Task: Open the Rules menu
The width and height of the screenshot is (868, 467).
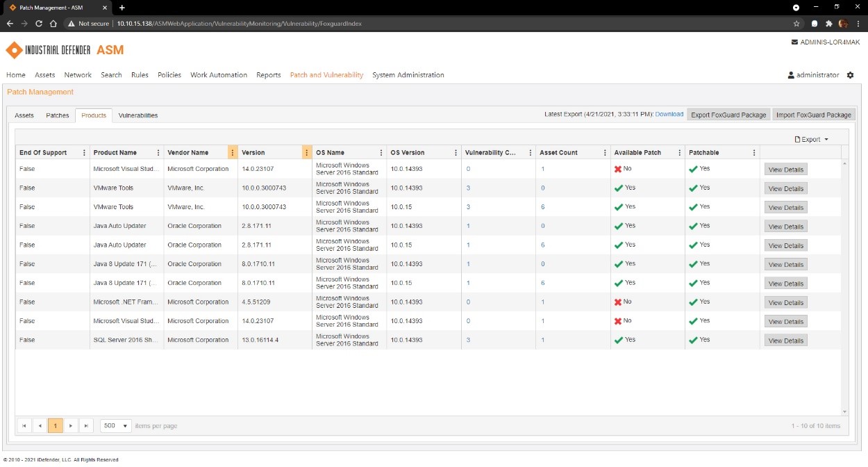Action: tap(140, 75)
